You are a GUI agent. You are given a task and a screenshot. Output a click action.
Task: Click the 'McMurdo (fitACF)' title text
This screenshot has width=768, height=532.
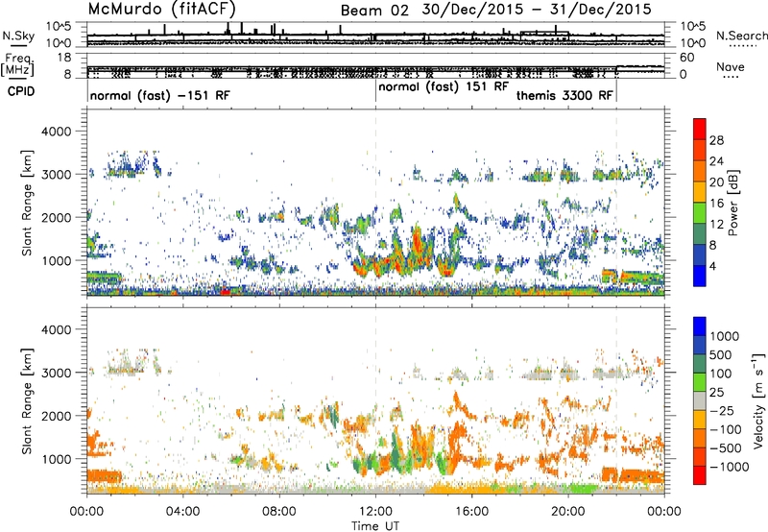161,9
